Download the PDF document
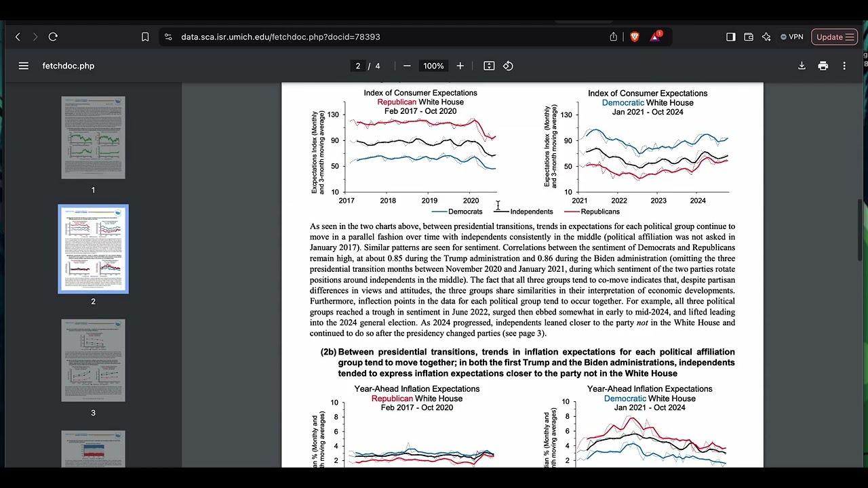This screenshot has height=488, width=868. click(802, 66)
